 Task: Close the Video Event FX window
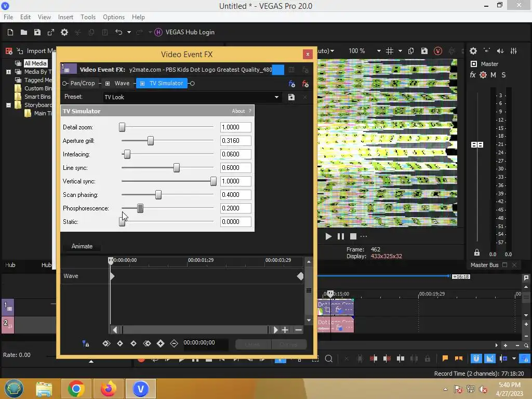(308, 54)
